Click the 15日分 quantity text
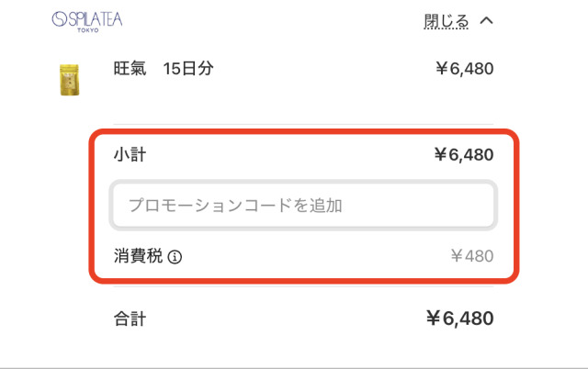588x369 pixels. click(188, 69)
